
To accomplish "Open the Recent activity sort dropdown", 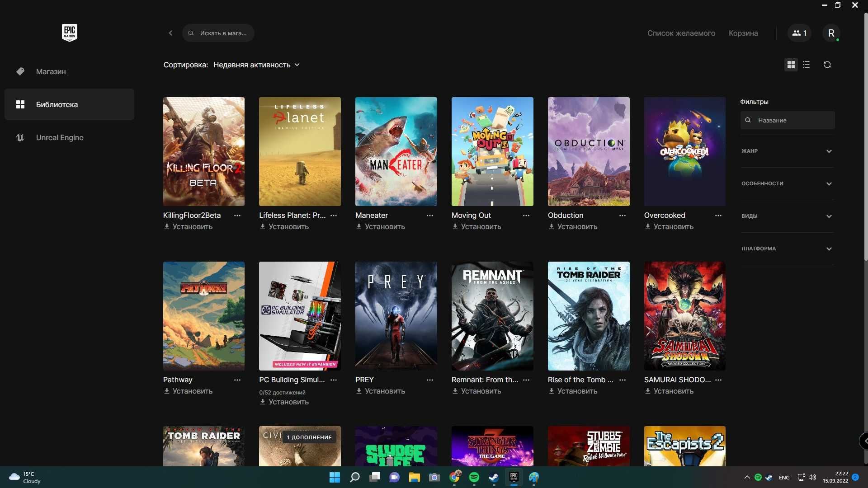I will (256, 65).
